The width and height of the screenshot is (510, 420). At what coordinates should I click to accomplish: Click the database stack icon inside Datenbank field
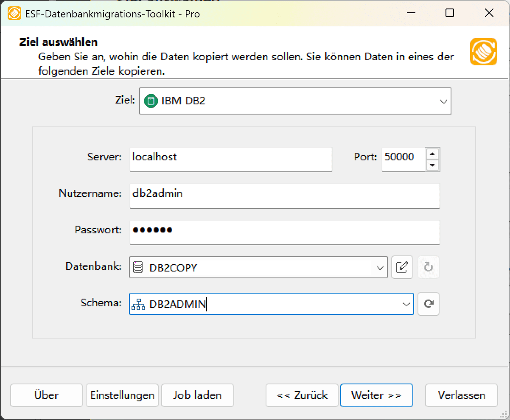click(138, 267)
